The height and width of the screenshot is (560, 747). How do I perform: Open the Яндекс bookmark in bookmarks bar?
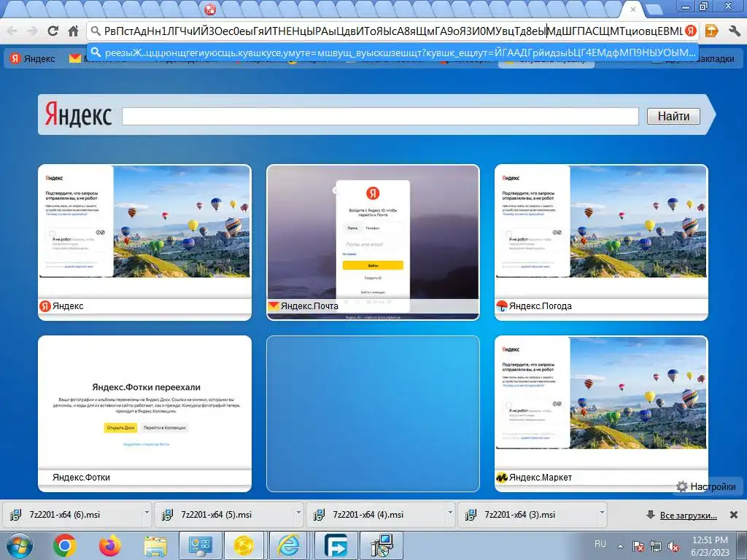tap(33, 58)
